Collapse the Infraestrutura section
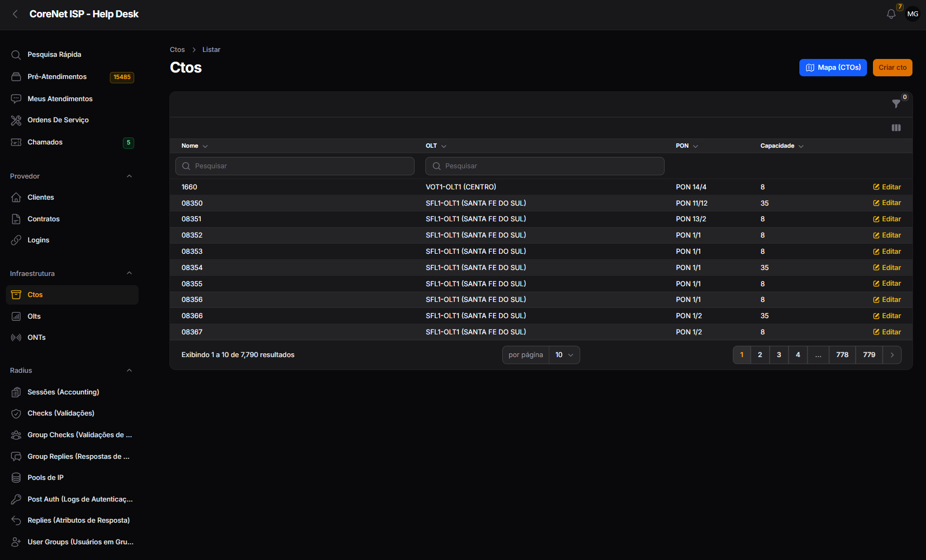The width and height of the screenshot is (926, 560). pyautogui.click(x=129, y=273)
